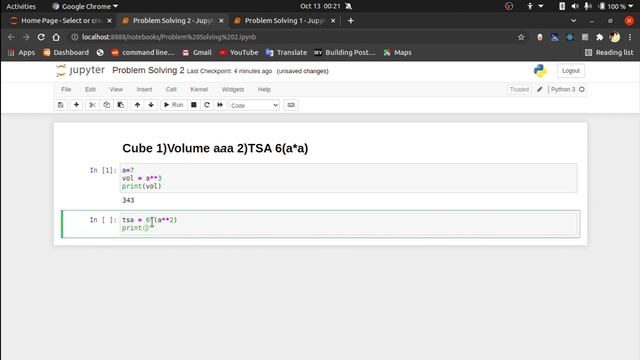640x360 pixels.
Task: Open Chrome profile avatar
Action: [615, 37]
